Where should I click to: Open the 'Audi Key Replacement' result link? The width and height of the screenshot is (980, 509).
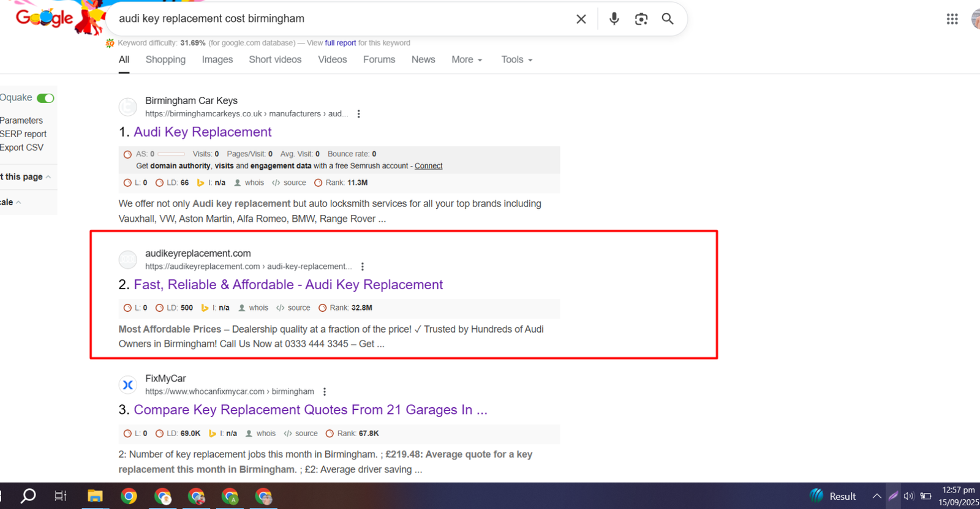202,132
